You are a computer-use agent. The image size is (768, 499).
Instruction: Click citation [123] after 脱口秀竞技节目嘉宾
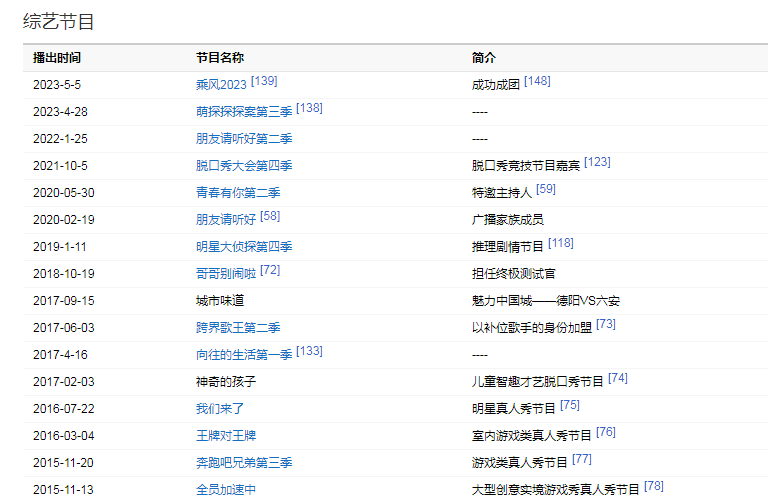point(597,162)
